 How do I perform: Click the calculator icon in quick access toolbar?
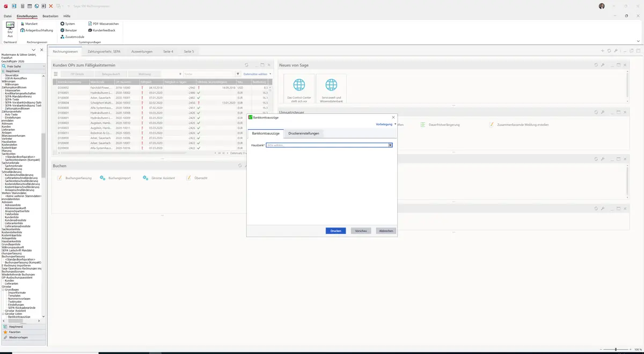[x=23, y=6]
